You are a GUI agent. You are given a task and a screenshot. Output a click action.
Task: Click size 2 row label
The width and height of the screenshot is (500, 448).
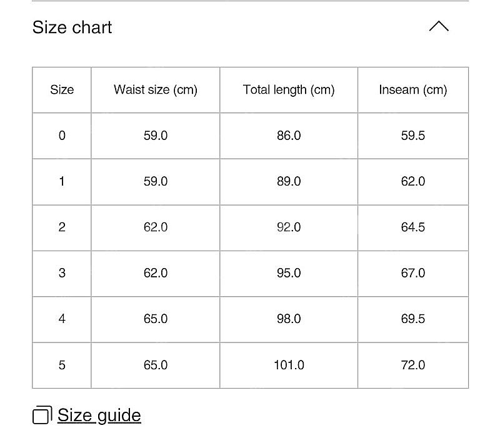point(62,227)
